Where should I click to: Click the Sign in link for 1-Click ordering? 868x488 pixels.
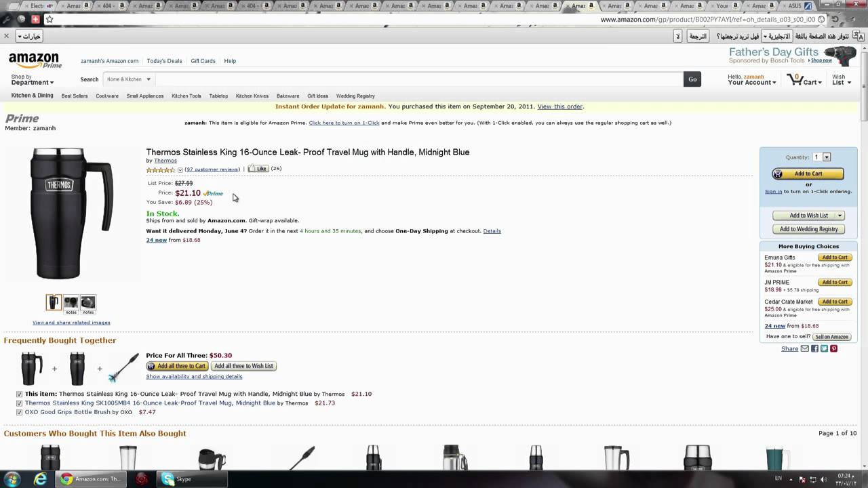coord(773,192)
